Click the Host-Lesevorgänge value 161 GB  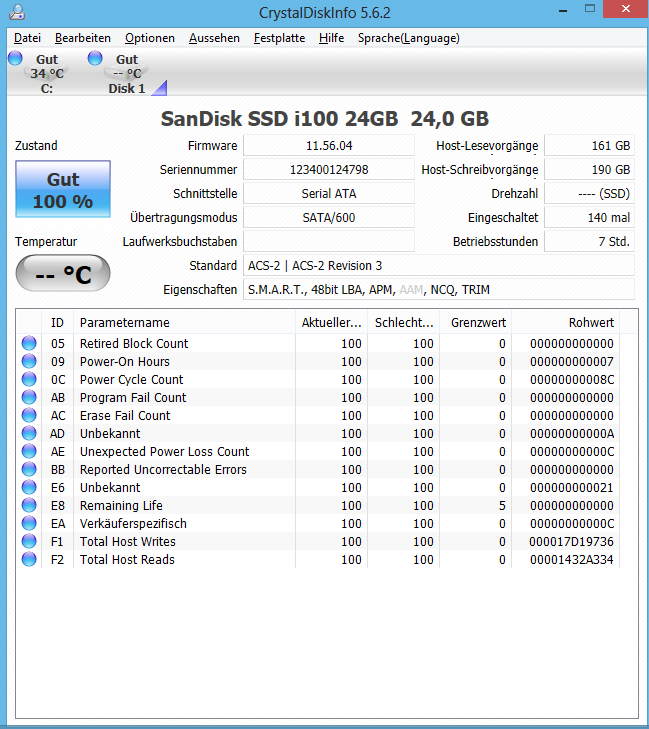(589, 146)
